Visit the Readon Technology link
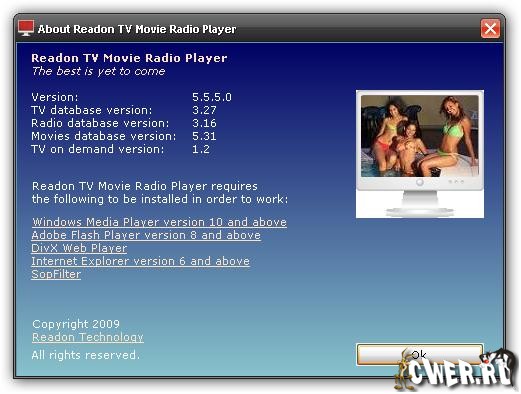Image resolution: width=521 pixels, height=394 pixels. [88, 337]
